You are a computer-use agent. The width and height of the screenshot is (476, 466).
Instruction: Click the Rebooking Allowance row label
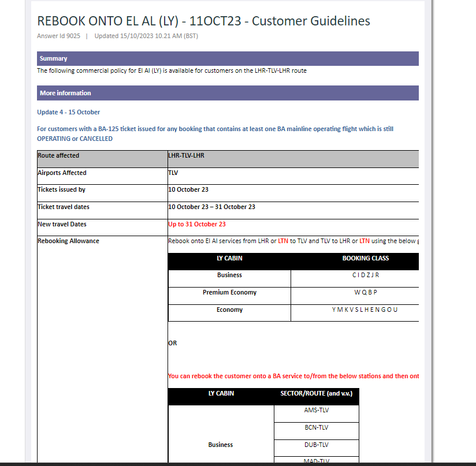click(68, 241)
